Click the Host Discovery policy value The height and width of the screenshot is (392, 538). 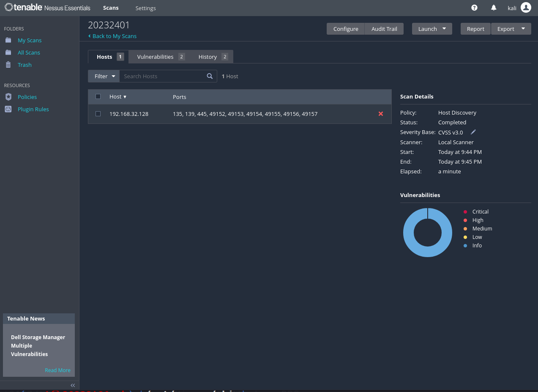tap(457, 112)
